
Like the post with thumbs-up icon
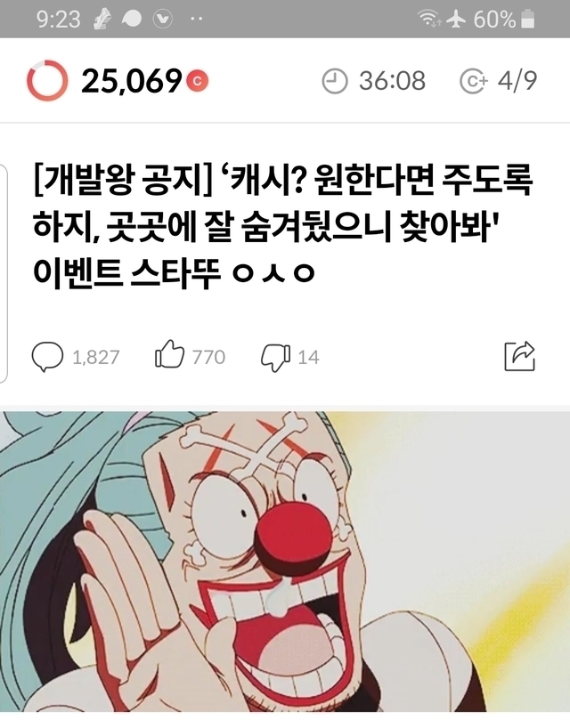(169, 354)
